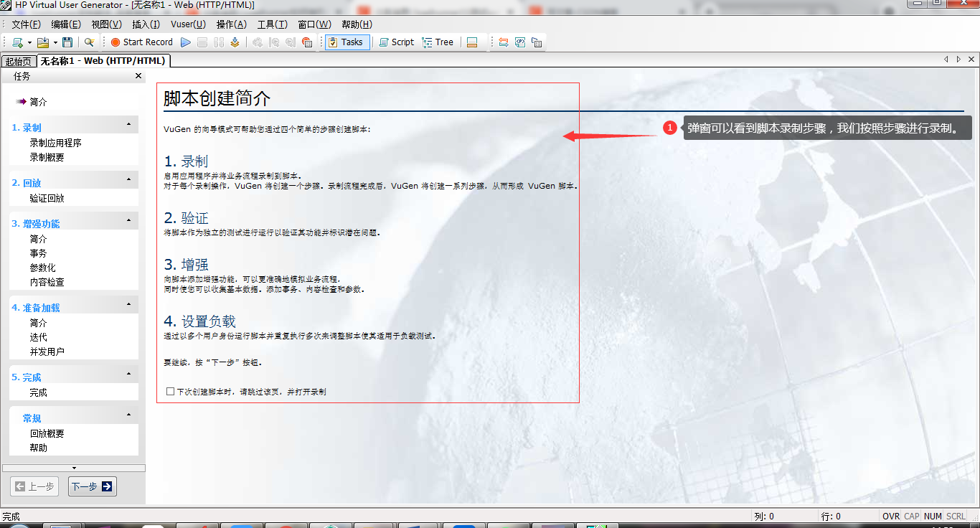Check 下次创建脚本时跳过该页 checkbox

pyautogui.click(x=170, y=392)
